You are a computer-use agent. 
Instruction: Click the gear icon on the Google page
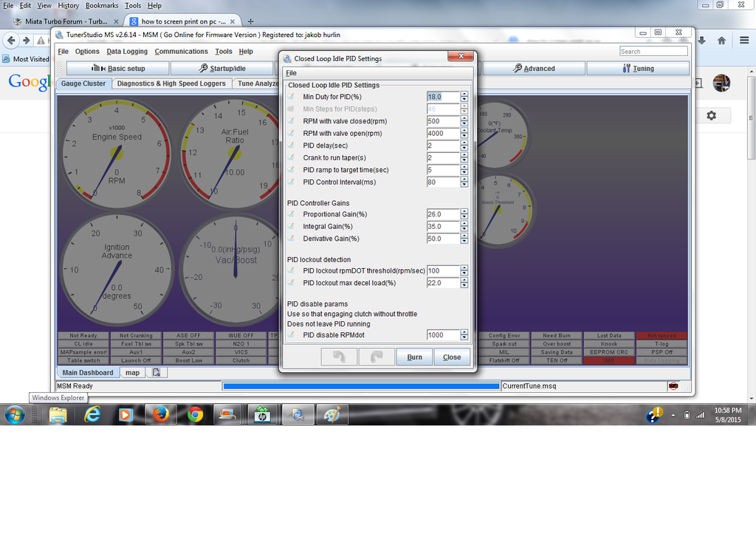tap(711, 116)
